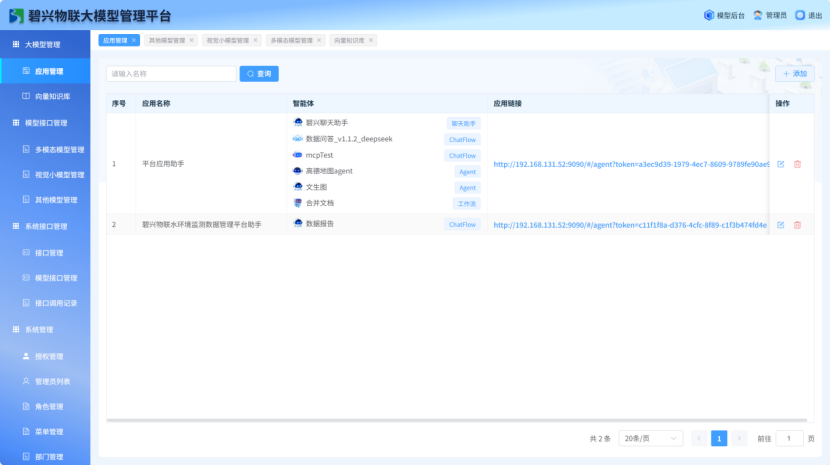Open 菜单管理 in the sidebar
Viewport: 830px width, 466px height.
coord(45,432)
